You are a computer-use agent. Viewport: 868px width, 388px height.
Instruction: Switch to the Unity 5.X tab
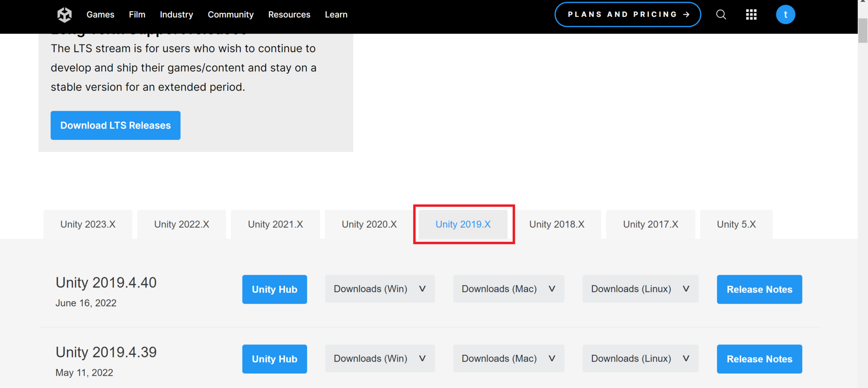(736, 224)
